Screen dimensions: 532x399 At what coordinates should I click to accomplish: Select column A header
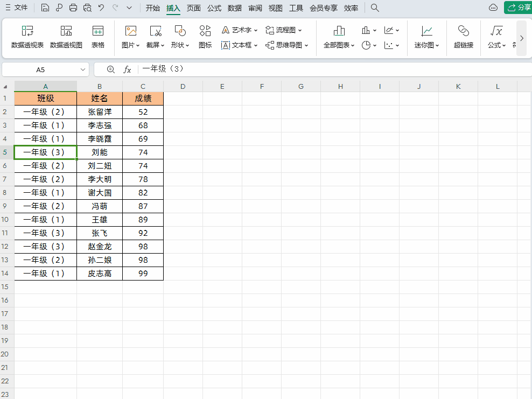pos(45,87)
